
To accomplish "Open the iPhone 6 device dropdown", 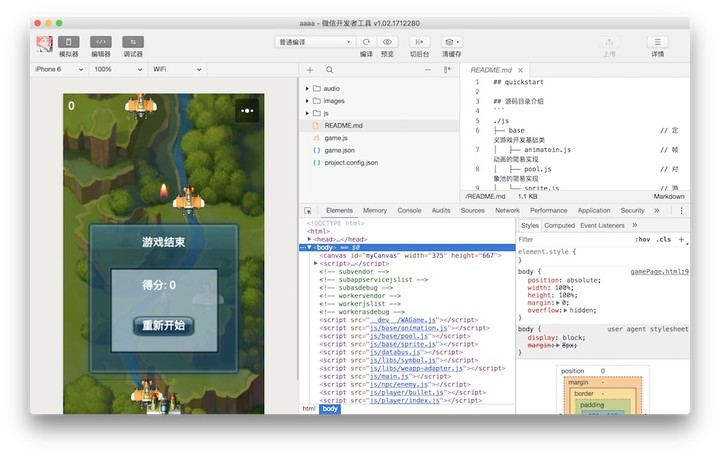I will pyautogui.click(x=59, y=69).
